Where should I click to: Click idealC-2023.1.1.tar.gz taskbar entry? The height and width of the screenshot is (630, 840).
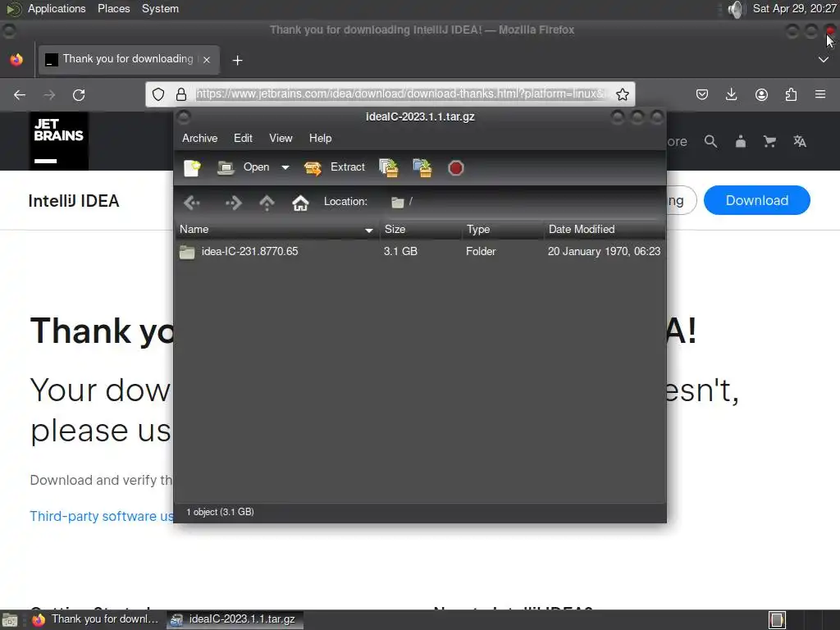click(x=235, y=619)
